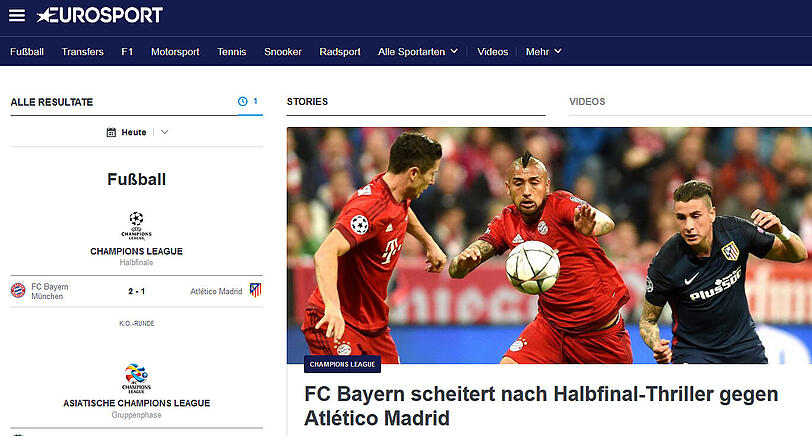
Task: Select the ALLE RESULTATE tab
Action: pos(52,103)
